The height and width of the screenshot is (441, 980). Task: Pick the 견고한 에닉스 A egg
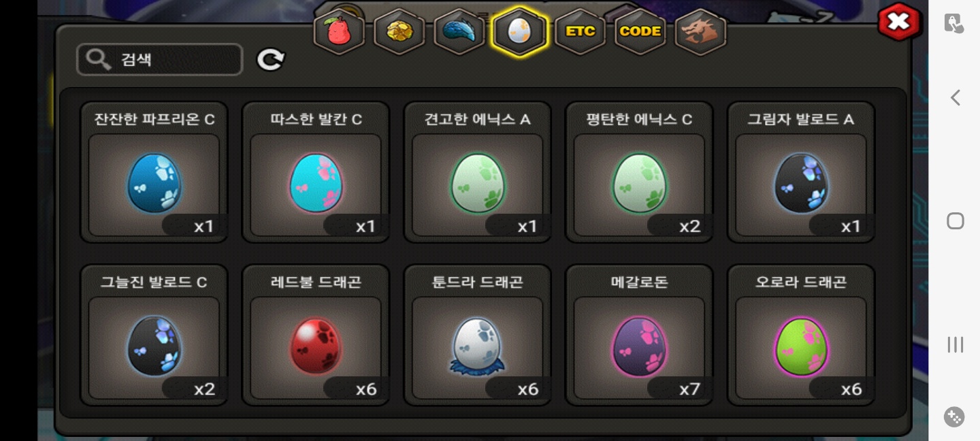coord(477,172)
